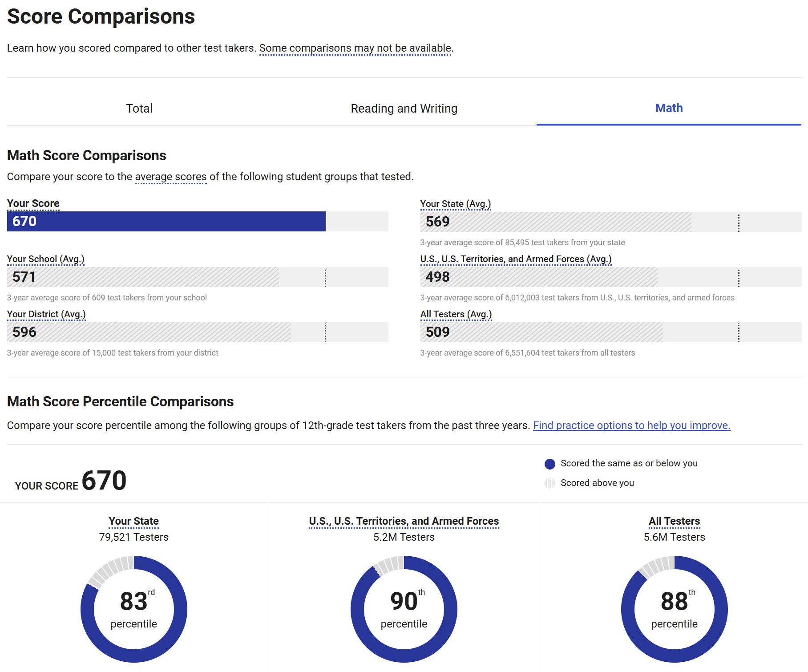808x672 pixels.
Task: Click 'Some comparisons may not be available' link
Action: pyautogui.click(x=356, y=48)
